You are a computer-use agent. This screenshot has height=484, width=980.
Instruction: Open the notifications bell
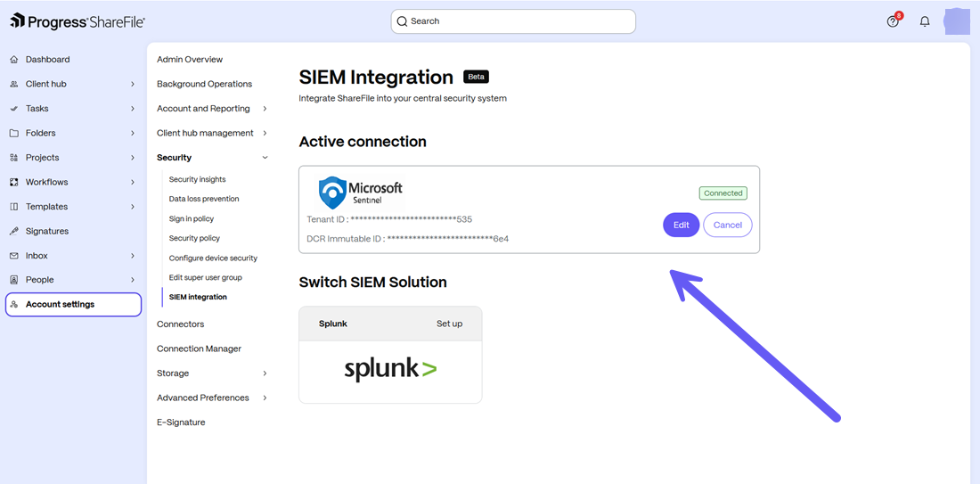925,21
